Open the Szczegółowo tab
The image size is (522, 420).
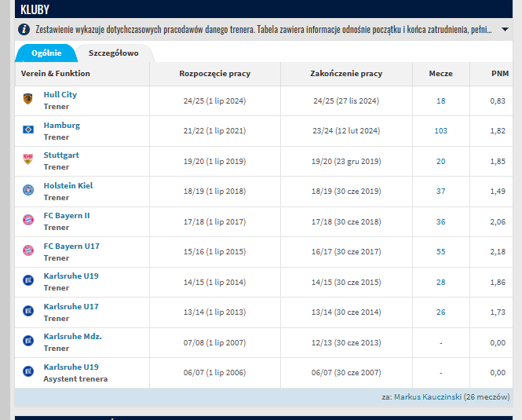pos(114,53)
